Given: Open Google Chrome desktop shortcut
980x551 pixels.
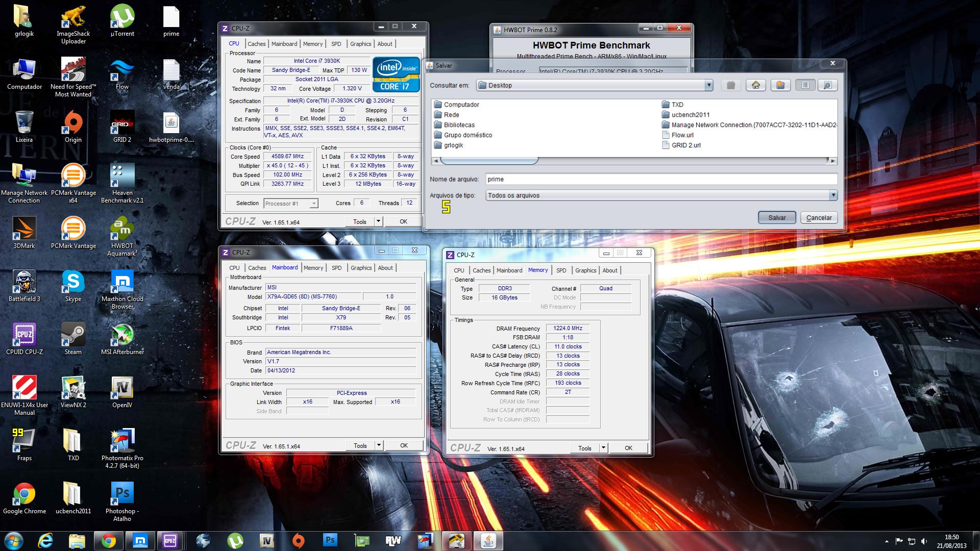Looking at the screenshot, I should [x=24, y=498].
